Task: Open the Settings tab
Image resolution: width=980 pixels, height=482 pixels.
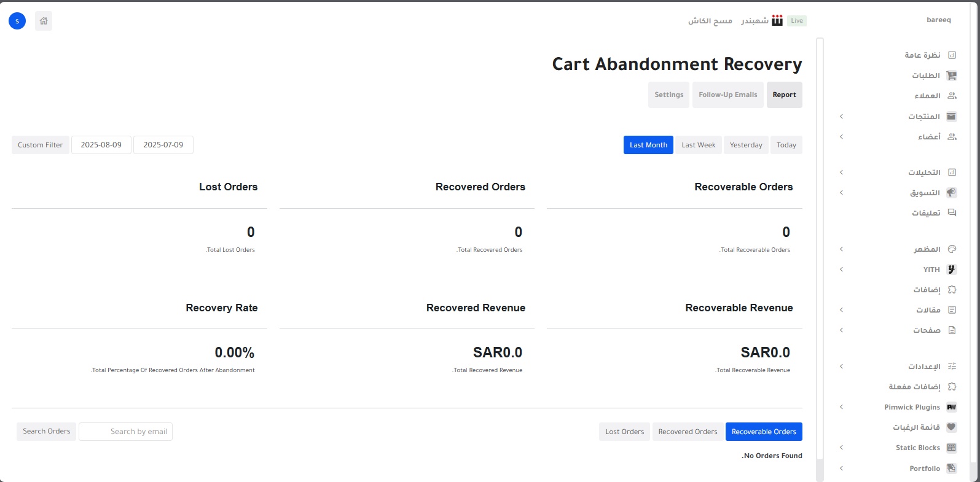Action: point(668,95)
